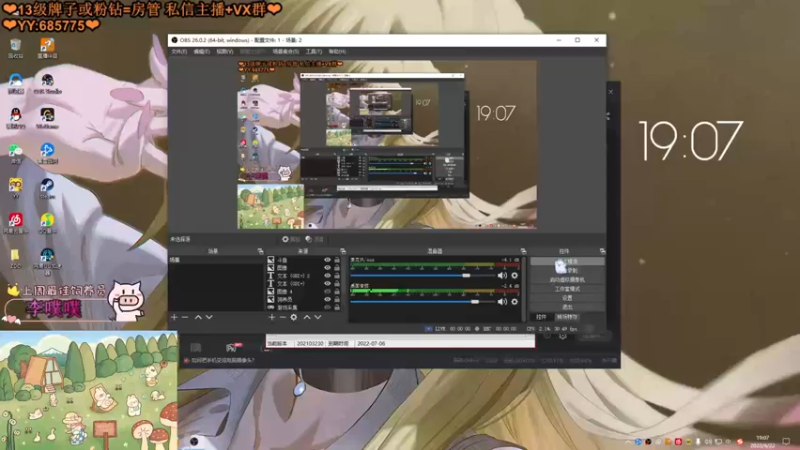The width and height of the screenshot is (800, 450).
Task: Click the 开始推流 start streaming button
Action: point(567,261)
